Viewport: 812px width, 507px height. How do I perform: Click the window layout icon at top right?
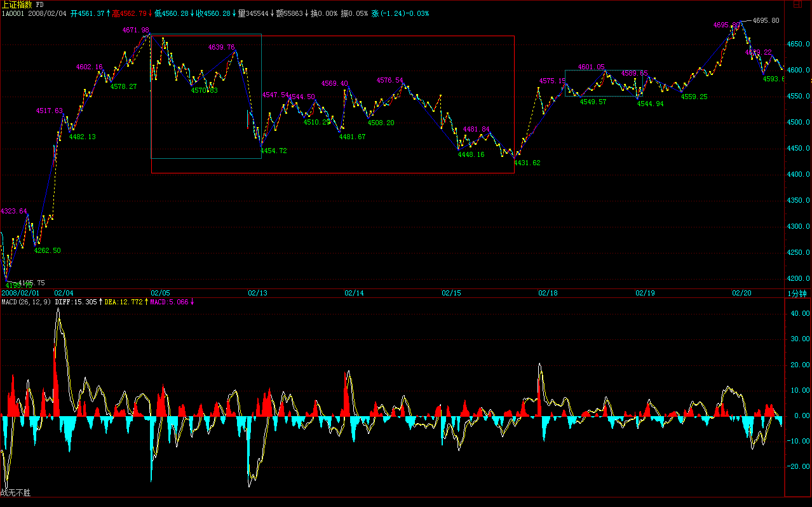(797, 4)
